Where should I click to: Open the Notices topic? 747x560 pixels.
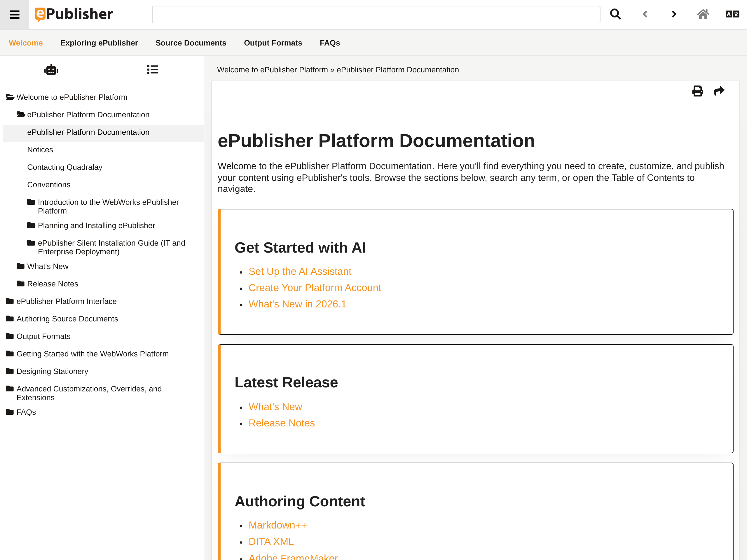[x=40, y=150]
